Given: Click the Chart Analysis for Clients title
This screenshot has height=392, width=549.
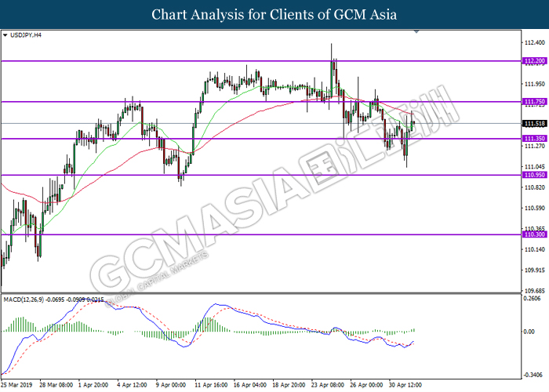Looking at the screenshot, I should click(x=274, y=15).
